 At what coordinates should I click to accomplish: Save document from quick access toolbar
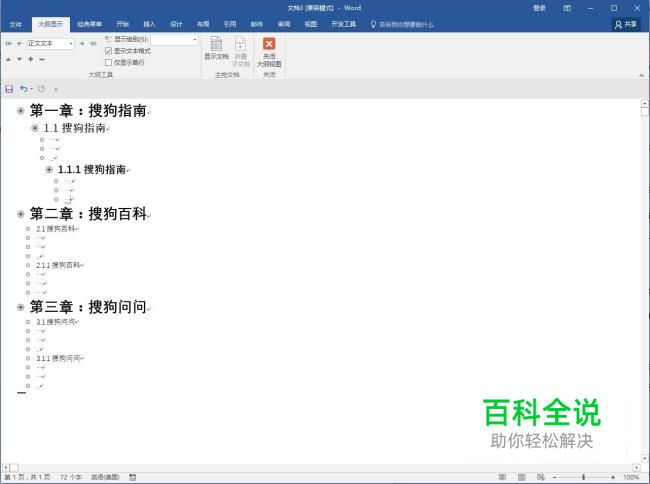click(9, 89)
